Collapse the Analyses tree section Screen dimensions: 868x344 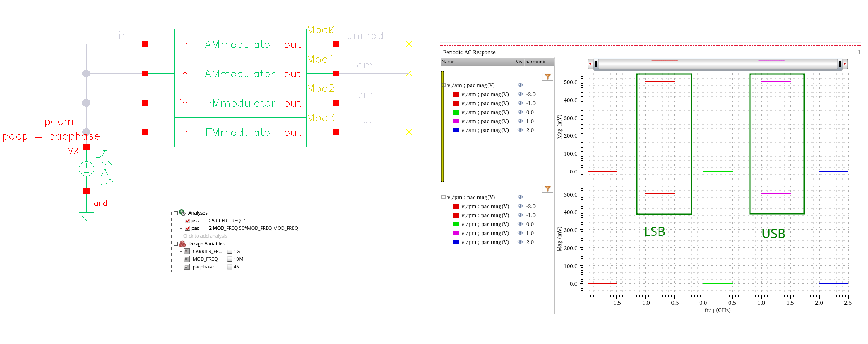click(x=176, y=213)
